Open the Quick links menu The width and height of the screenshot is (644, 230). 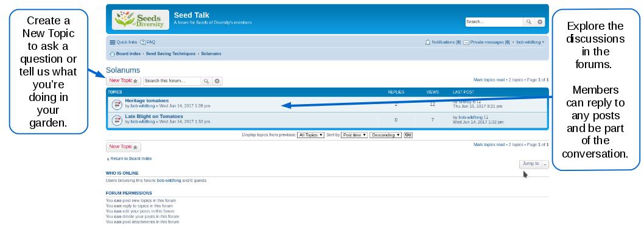(x=127, y=43)
